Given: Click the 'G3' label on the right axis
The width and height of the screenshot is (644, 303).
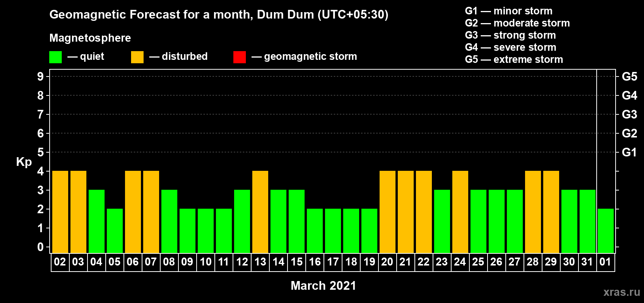Looking at the screenshot, I should (630, 114).
